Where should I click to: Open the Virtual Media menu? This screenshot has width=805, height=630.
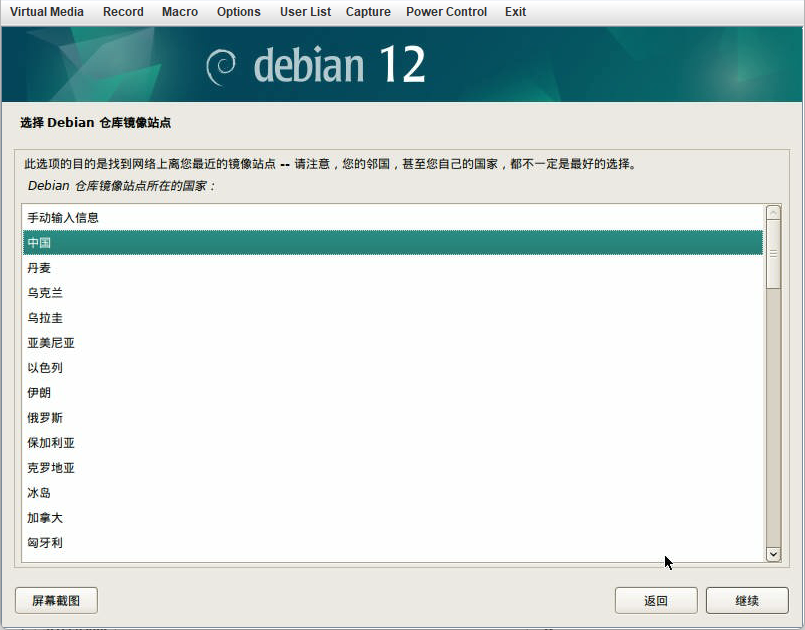click(46, 12)
